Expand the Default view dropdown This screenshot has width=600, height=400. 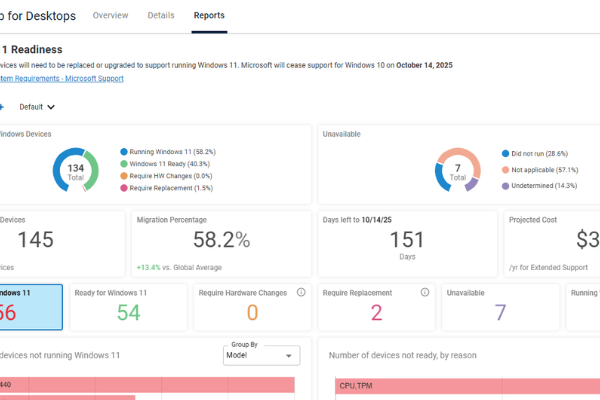click(x=37, y=107)
